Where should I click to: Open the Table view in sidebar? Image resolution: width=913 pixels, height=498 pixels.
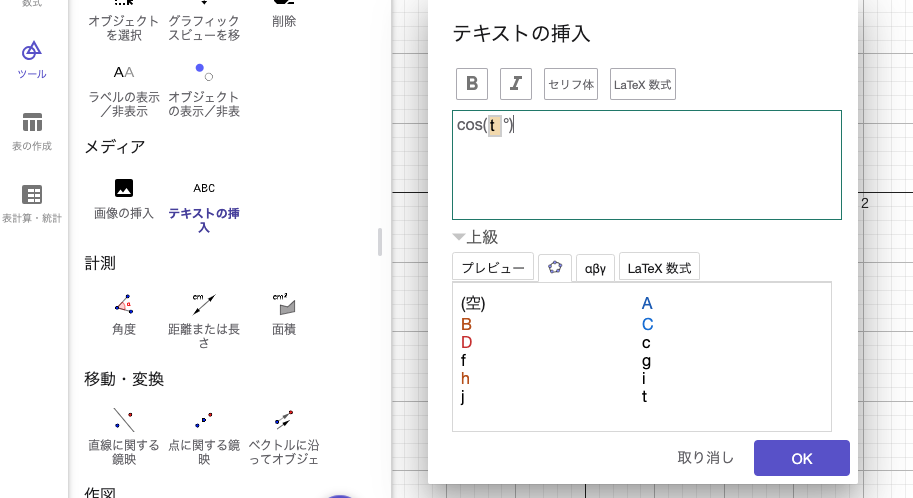(32, 131)
